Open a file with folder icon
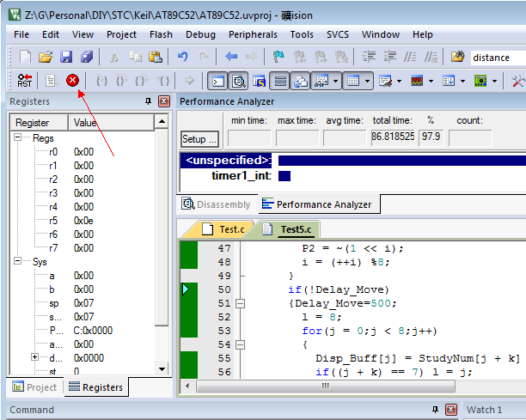 coord(46,57)
